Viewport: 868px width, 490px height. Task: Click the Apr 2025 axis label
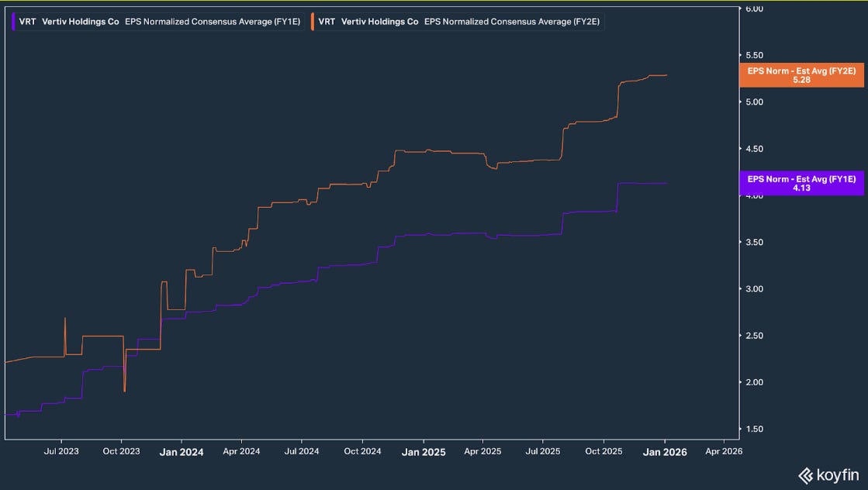(482, 451)
